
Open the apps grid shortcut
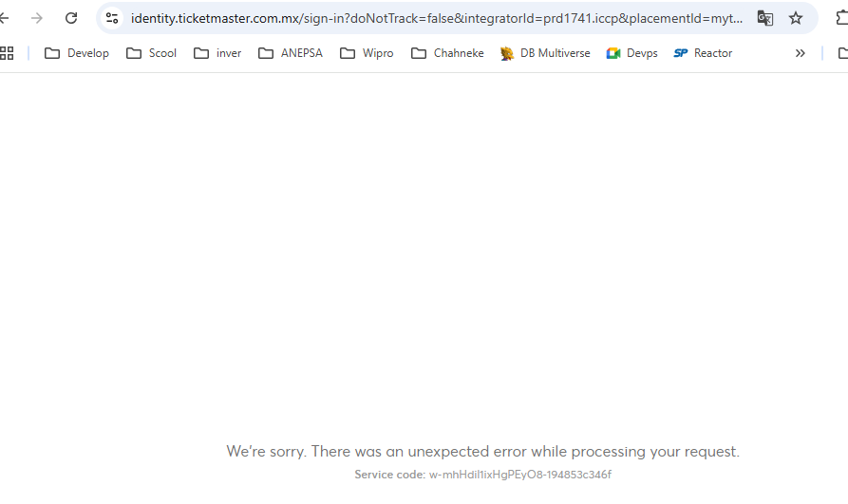pos(7,53)
